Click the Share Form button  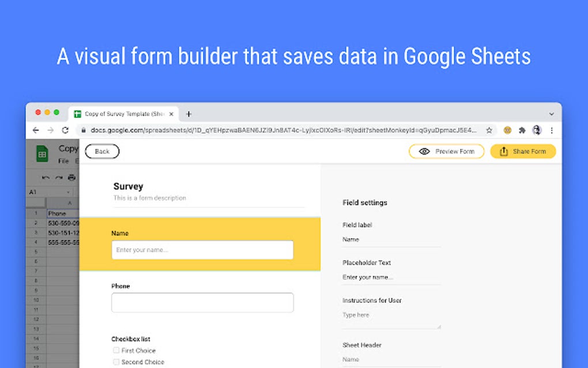pyautogui.click(x=523, y=151)
